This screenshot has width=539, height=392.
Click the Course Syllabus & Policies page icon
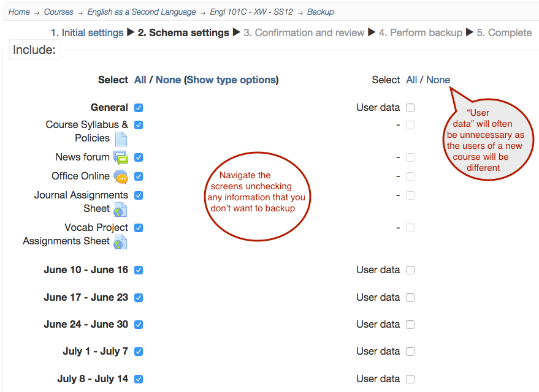(121, 139)
